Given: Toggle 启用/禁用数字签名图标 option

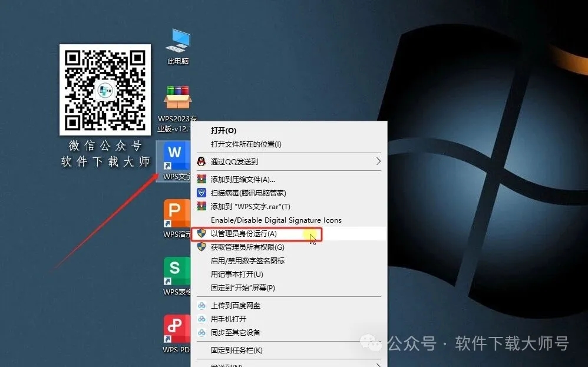Looking at the screenshot, I should click(x=247, y=260).
